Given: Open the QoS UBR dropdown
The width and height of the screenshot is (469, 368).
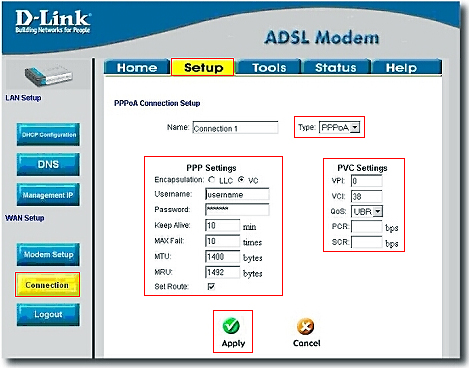Looking at the screenshot, I should tap(367, 211).
